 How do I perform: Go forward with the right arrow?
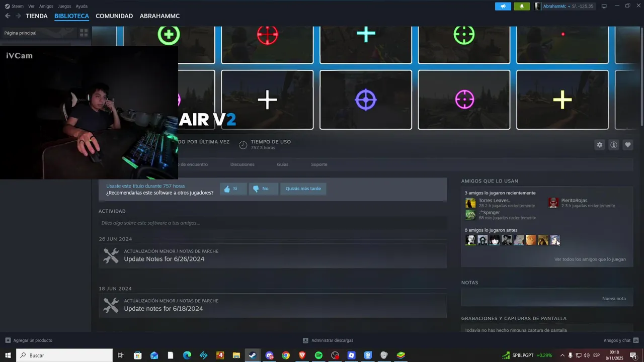(18, 16)
